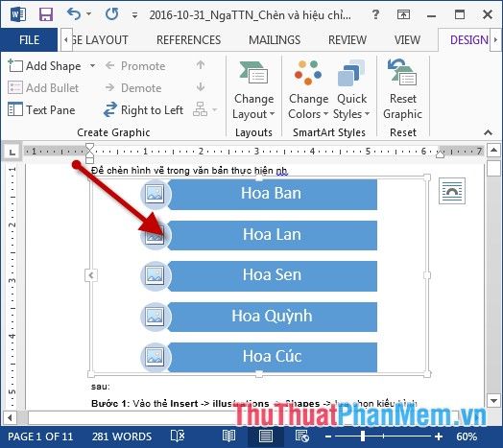The image size is (503, 448).
Task: Insert picture for Hoa Cúc
Action: (155, 357)
